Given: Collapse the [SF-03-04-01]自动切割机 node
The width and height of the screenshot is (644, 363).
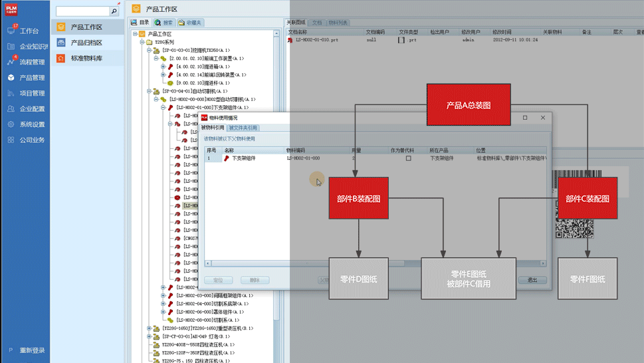Looking at the screenshot, I should (x=149, y=91).
